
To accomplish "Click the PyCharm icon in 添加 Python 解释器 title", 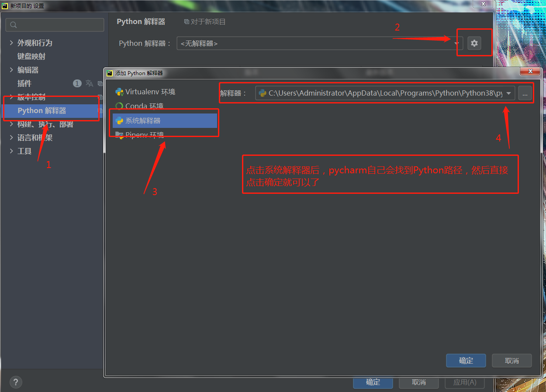I will [x=110, y=73].
